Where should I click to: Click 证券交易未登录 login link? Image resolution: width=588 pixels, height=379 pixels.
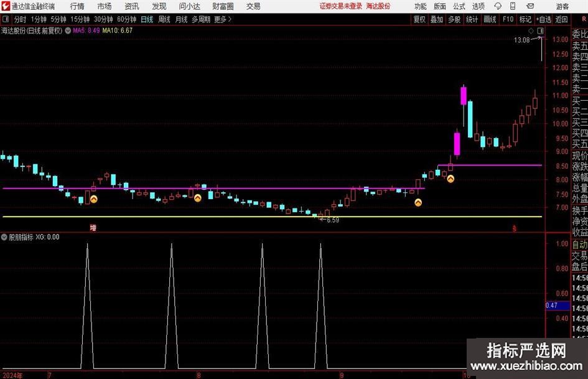(x=341, y=6)
